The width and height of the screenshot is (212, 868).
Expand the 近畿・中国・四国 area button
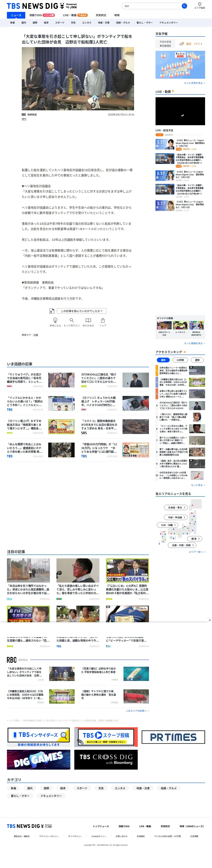182,545
